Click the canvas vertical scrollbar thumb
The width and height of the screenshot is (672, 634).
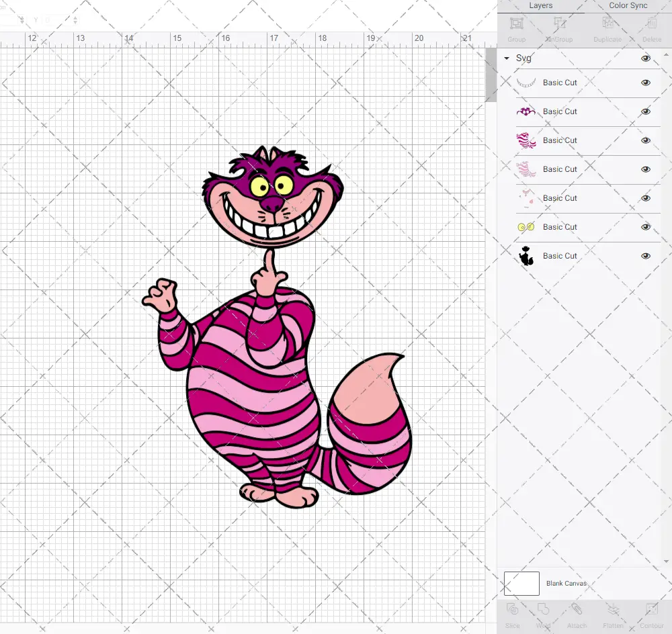point(491,75)
